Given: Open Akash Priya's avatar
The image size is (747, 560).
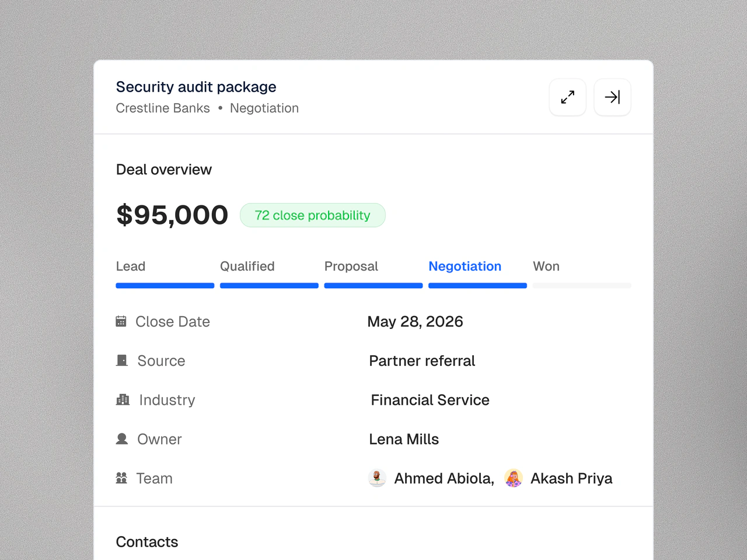Looking at the screenshot, I should pos(514,478).
